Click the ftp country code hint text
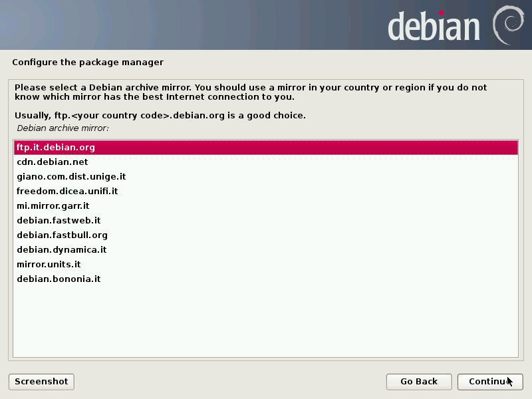 (160, 116)
